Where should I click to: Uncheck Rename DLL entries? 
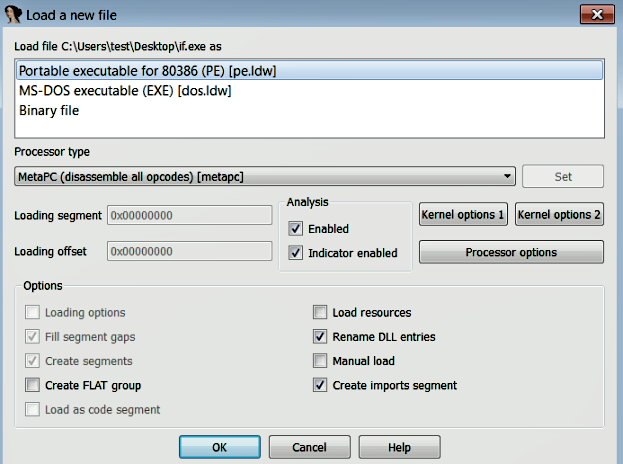pos(320,337)
